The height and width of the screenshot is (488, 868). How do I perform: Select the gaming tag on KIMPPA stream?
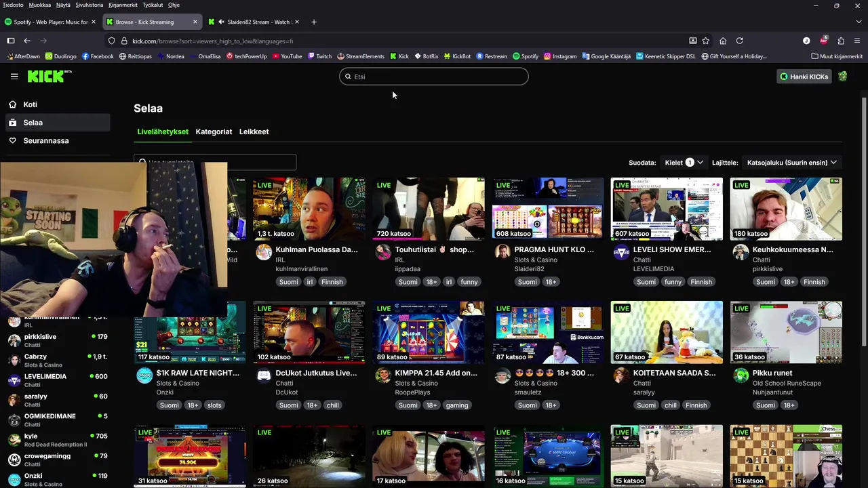(x=457, y=405)
